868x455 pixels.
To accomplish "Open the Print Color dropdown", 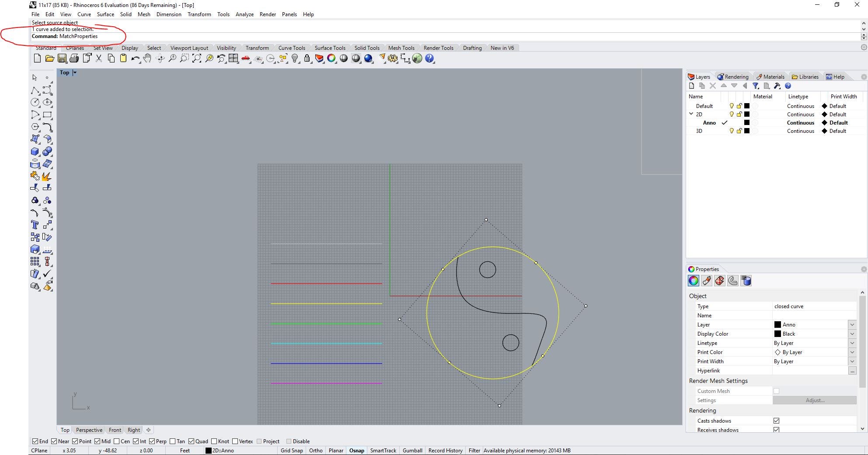I will pos(852,352).
